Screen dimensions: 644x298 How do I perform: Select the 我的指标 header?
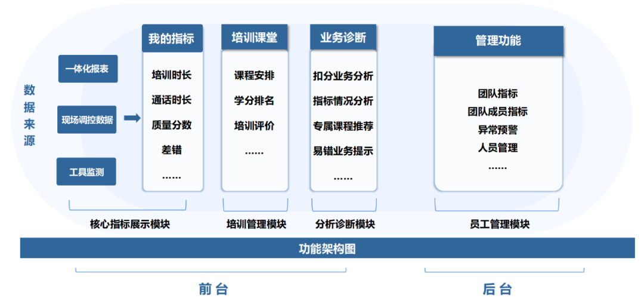(172, 38)
